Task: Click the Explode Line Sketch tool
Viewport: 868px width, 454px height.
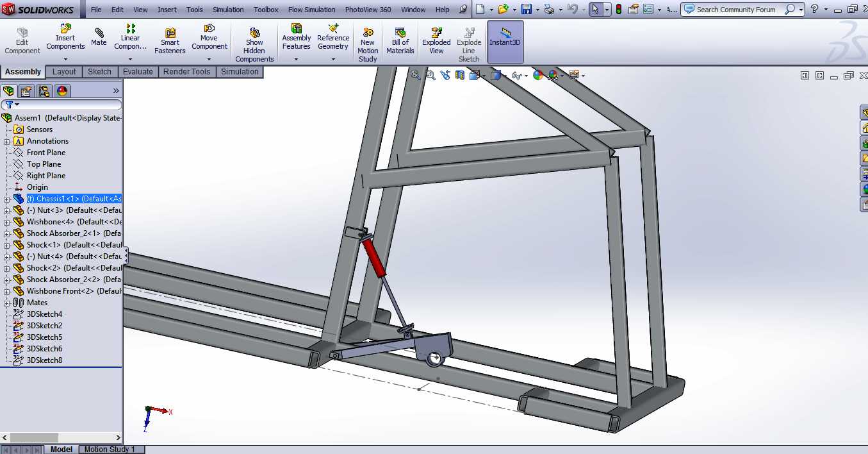Action: 469,45
